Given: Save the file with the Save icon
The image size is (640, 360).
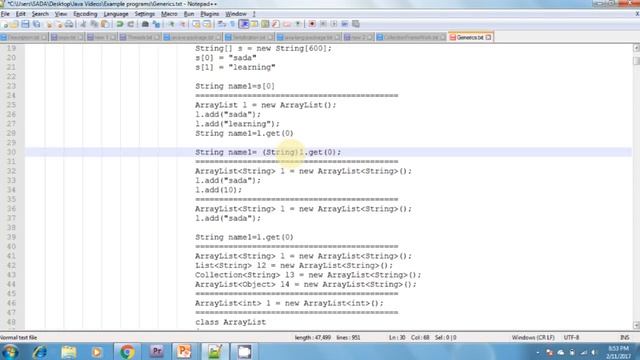Looking at the screenshot, I should (25, 24).
